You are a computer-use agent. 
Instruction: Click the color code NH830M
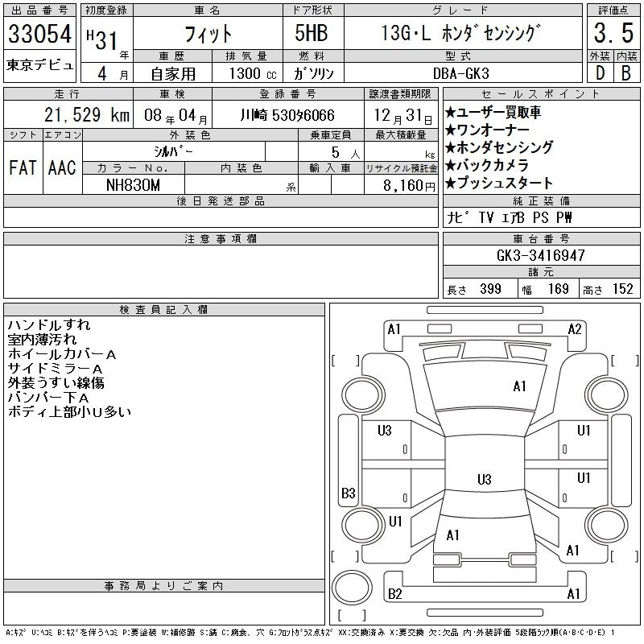pos(133,185)
